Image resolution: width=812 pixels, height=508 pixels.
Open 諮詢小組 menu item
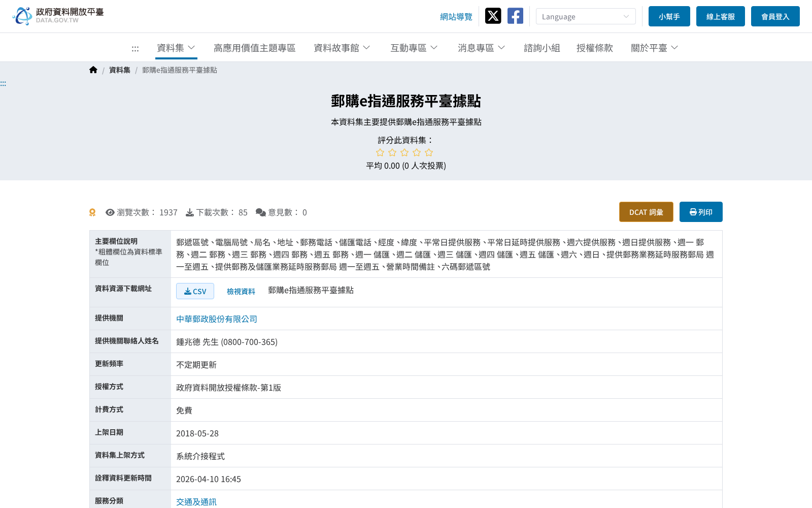pos(542,48)
